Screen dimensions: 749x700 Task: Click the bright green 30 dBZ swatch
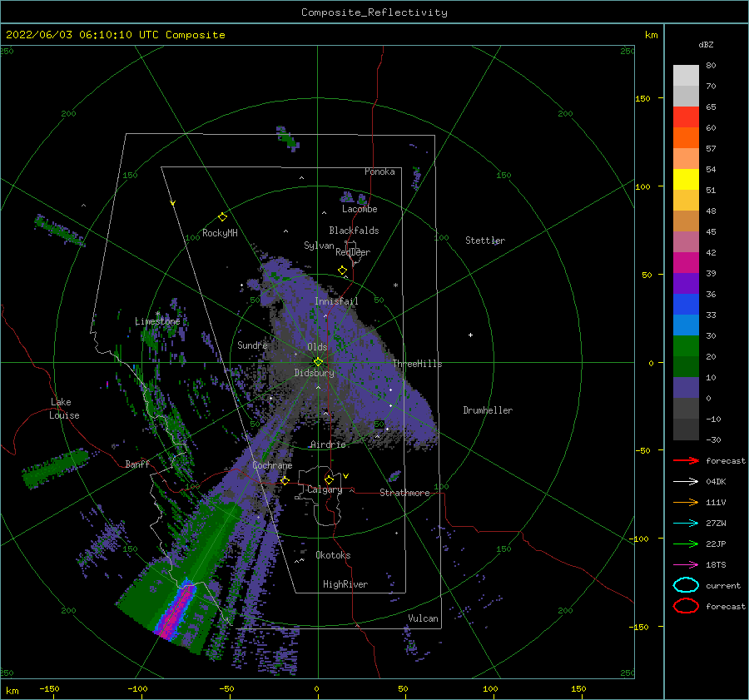click(x=686, y=345)
